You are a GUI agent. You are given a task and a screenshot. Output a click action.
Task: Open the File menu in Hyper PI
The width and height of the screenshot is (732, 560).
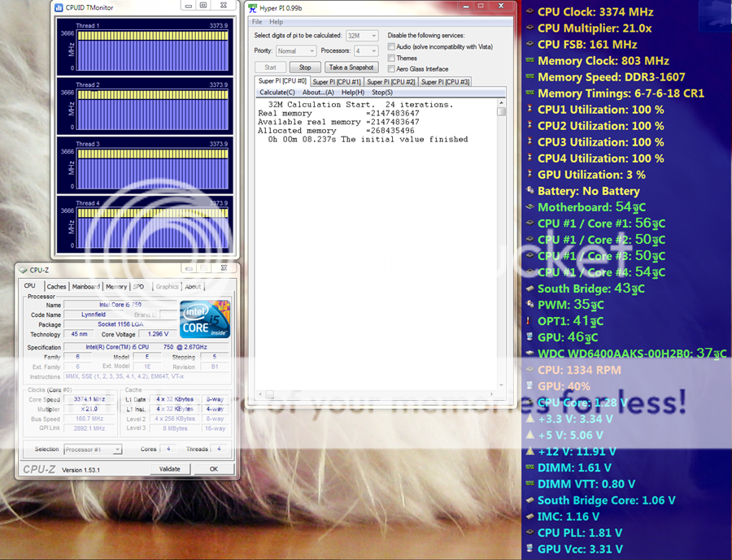(x=257, y=22)
